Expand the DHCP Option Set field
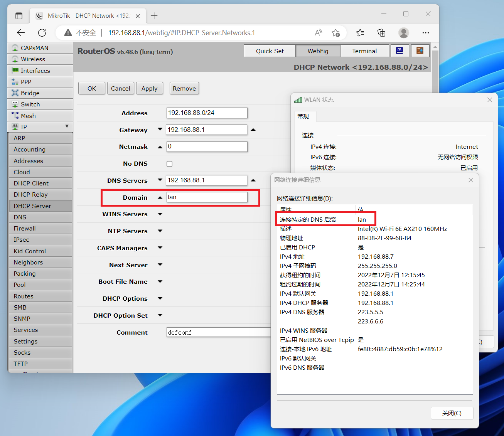The image size is (504, 436). point(160,315)
